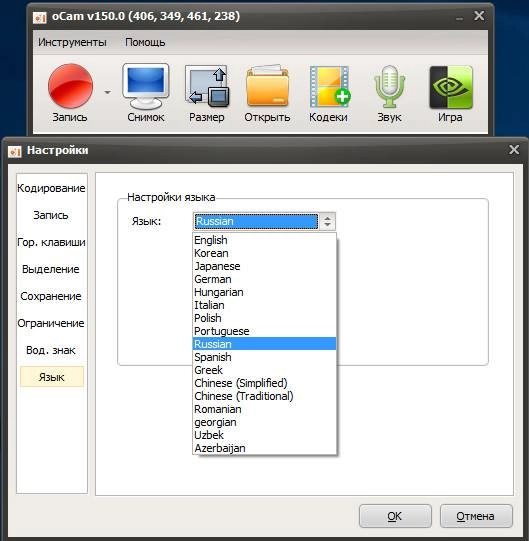Image resolution: width=529 pixels, height=541 pixels.
Task: Choose Chinese (Simplified) from the list
Action: tap(264, 383)
